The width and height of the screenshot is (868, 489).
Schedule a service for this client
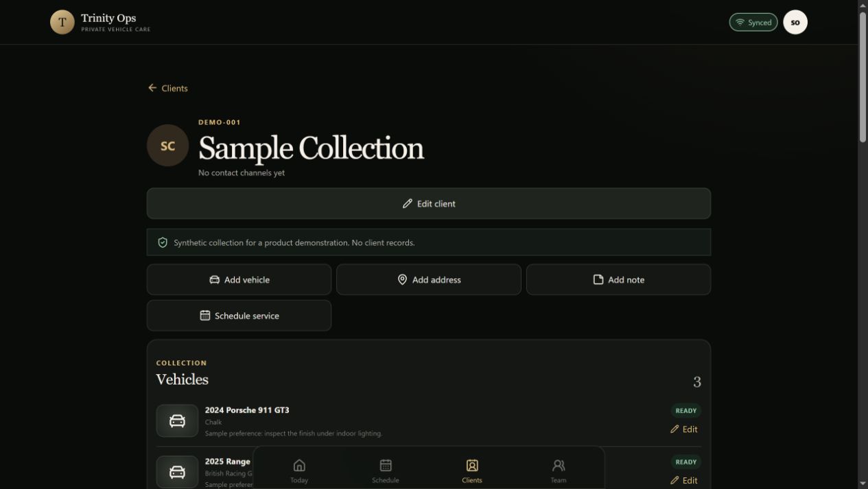point(239,315)
